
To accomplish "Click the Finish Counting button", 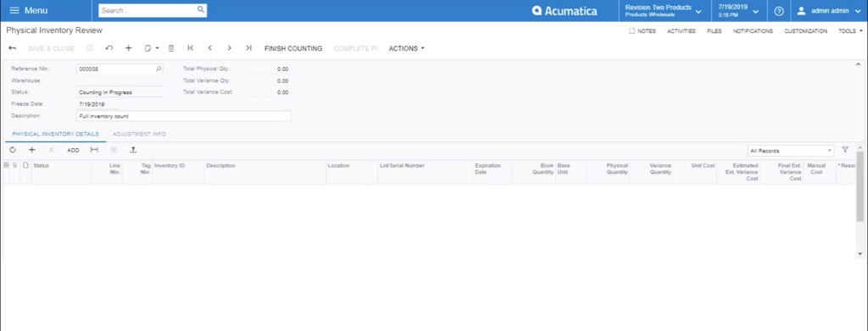I will coord(293,48).
